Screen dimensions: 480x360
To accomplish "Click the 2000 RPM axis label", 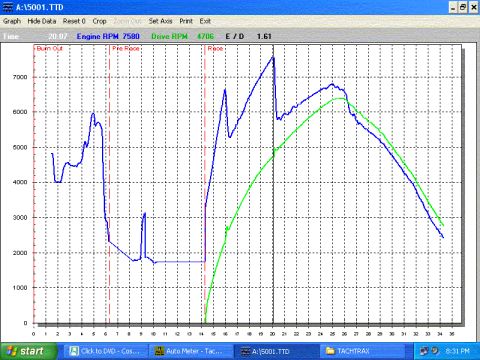I will click(x=20, y=253).
